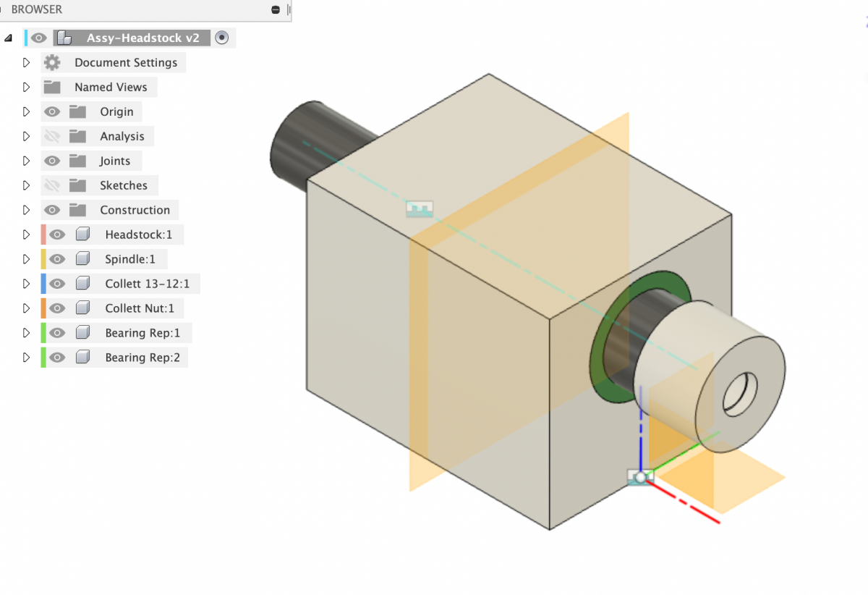Click the Assy-Headstock v2 assembly icon
Viewport: 868px width, 595px height.
pyautogui.click(x=64, y=38)
